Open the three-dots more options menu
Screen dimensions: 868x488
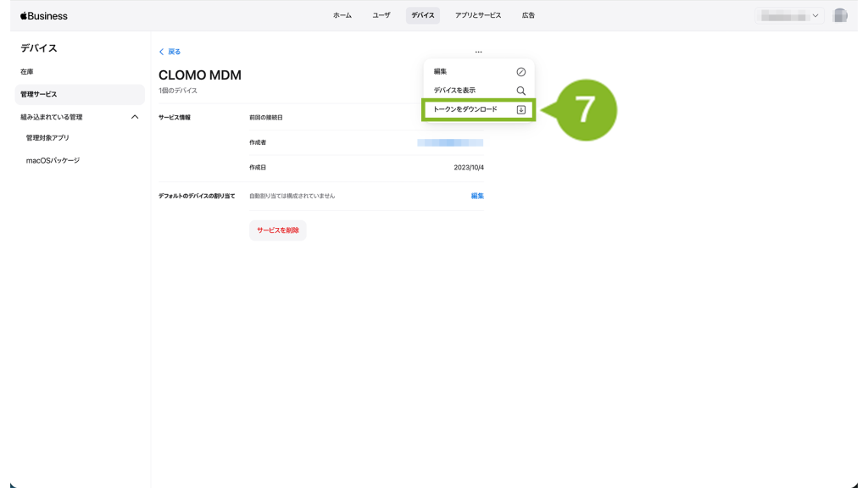point(478,53)
